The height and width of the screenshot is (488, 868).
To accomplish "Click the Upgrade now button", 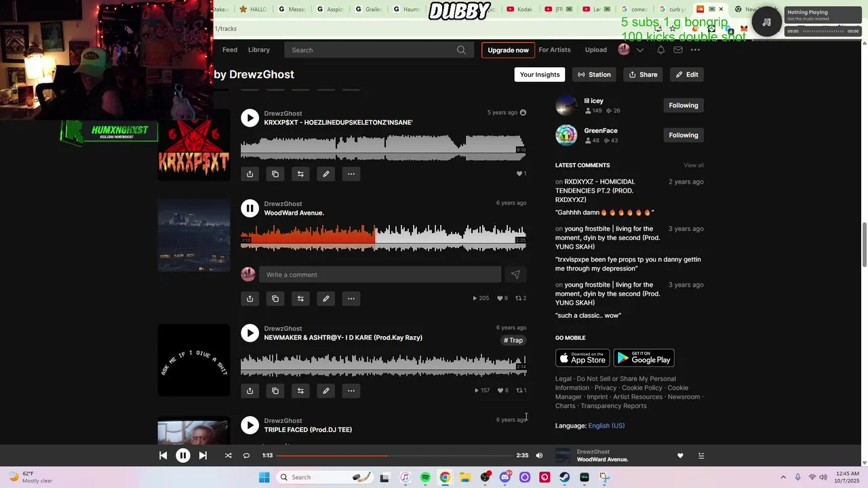I will 508,50.
